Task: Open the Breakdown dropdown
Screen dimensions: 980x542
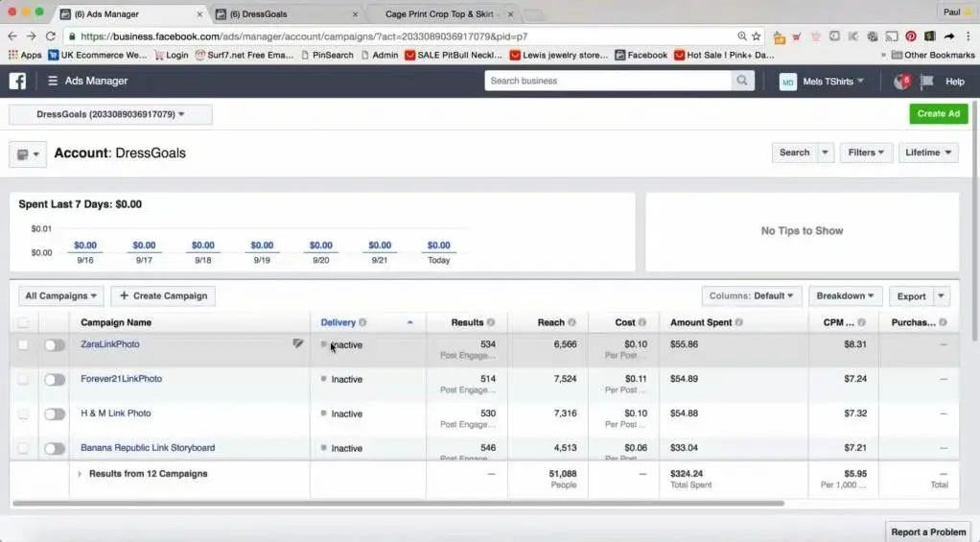Action: point(845,295)
